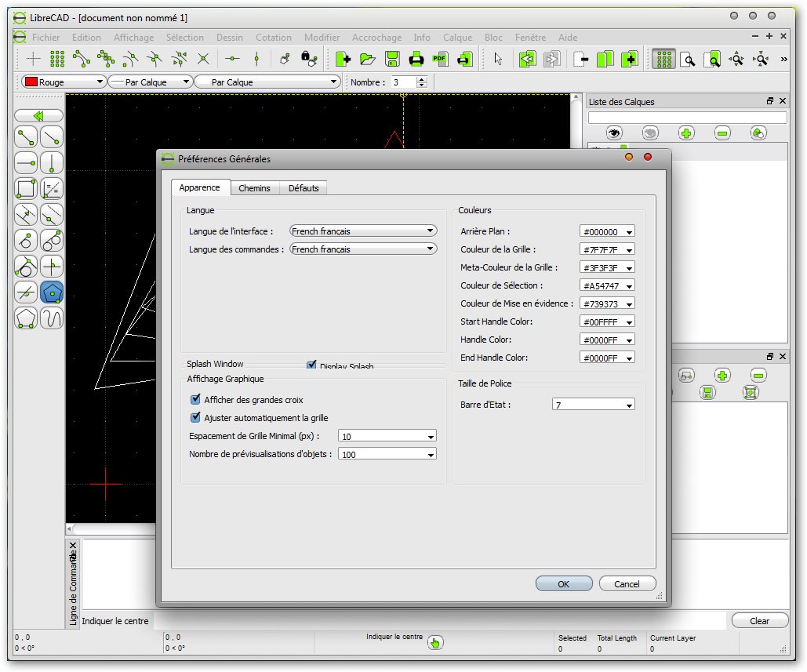Screen dimensions: 807x672
Task: Click the layer name filter field
Action: coord(687,118)
